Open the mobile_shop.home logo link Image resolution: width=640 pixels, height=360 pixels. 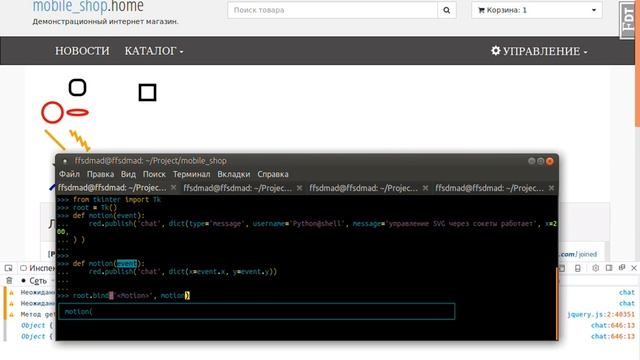(x=88, y=6)
